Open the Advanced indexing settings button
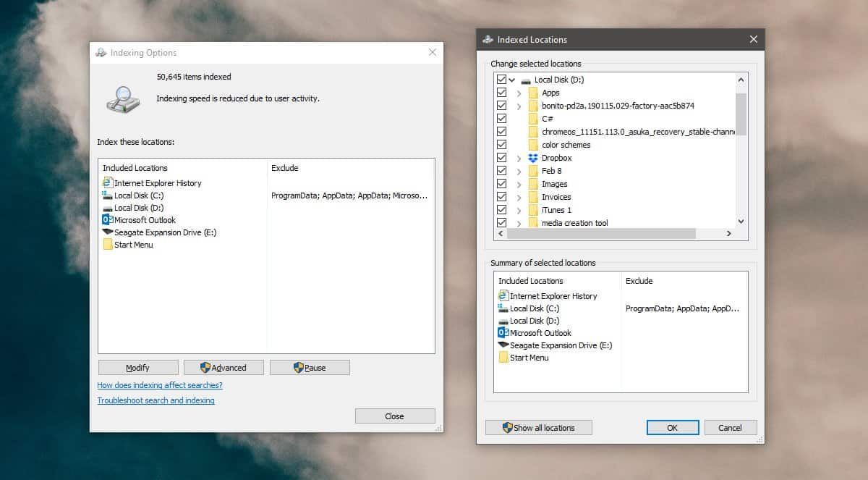 tap(224, 368)
